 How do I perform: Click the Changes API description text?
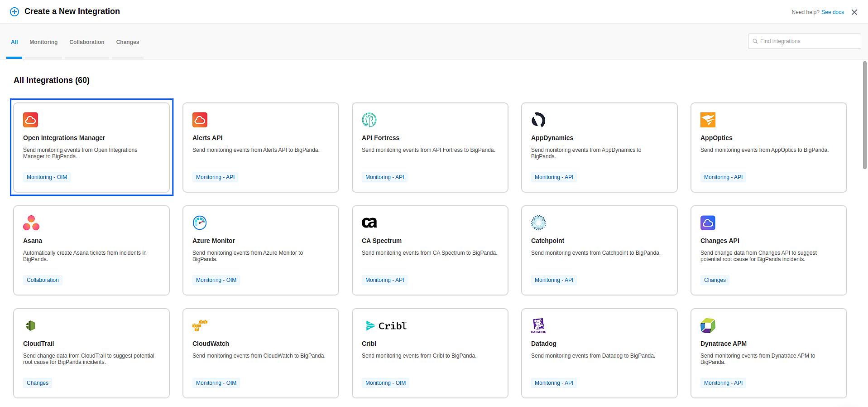758,256
